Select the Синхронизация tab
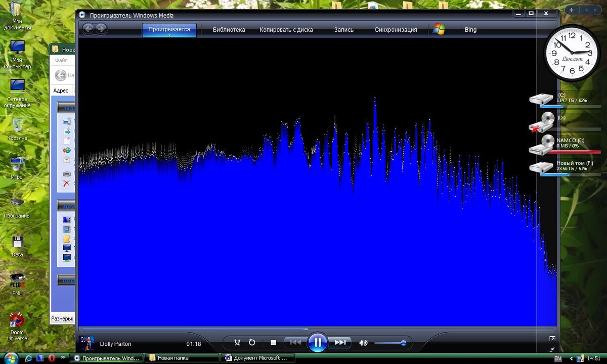This screenshot has width=607, height=364. point(396,30)
